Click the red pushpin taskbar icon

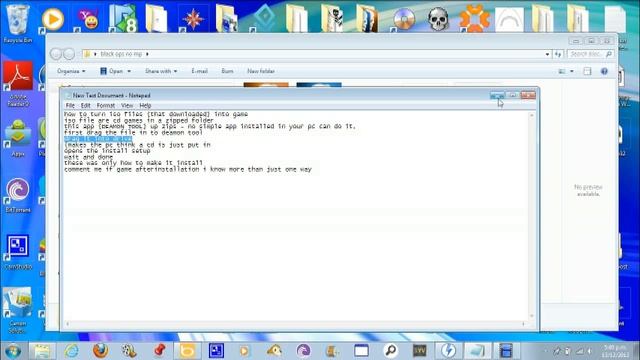(159, 351)
